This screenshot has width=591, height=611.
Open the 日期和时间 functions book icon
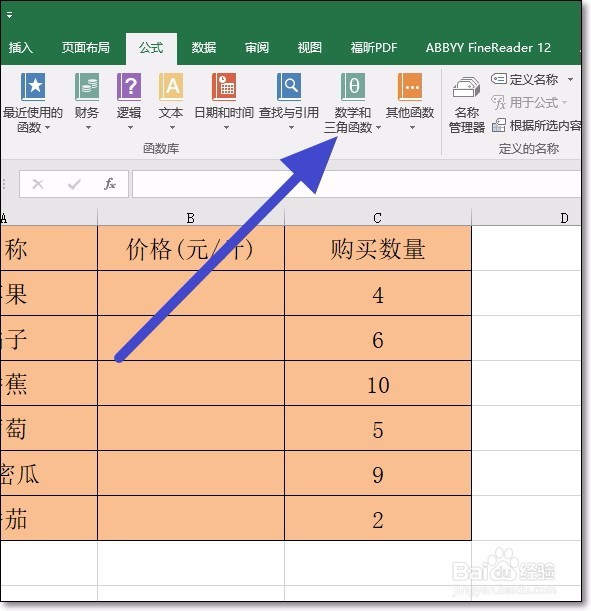(x=224, y=87)
